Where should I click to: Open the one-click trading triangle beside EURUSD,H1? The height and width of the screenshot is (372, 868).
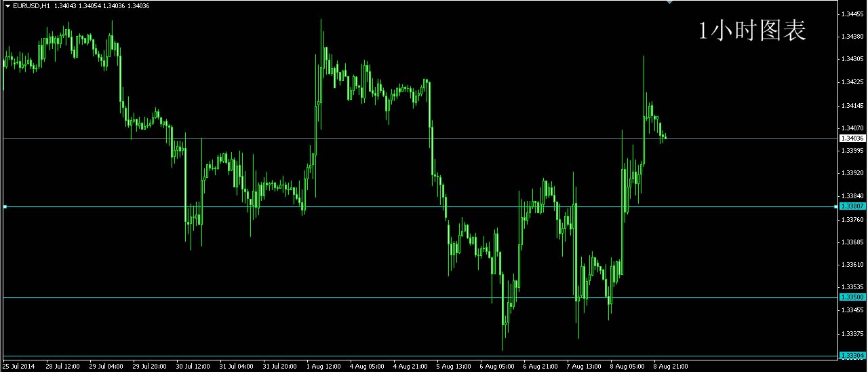point(7,5)
